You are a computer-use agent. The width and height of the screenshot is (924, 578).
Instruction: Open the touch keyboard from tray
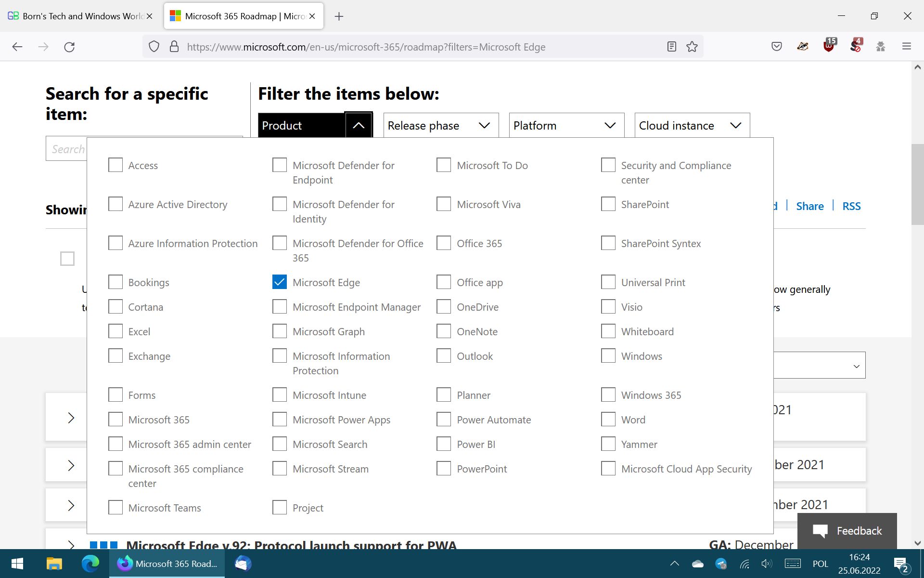click(793, 564)
